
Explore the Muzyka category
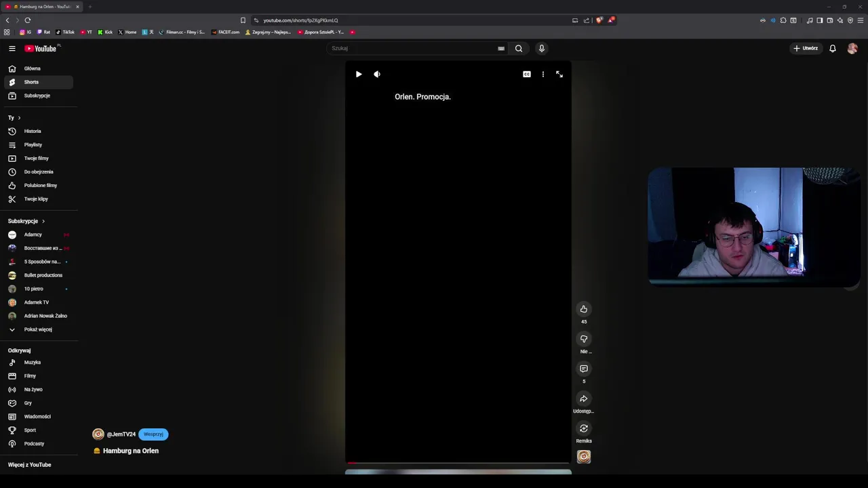[38, 363]
